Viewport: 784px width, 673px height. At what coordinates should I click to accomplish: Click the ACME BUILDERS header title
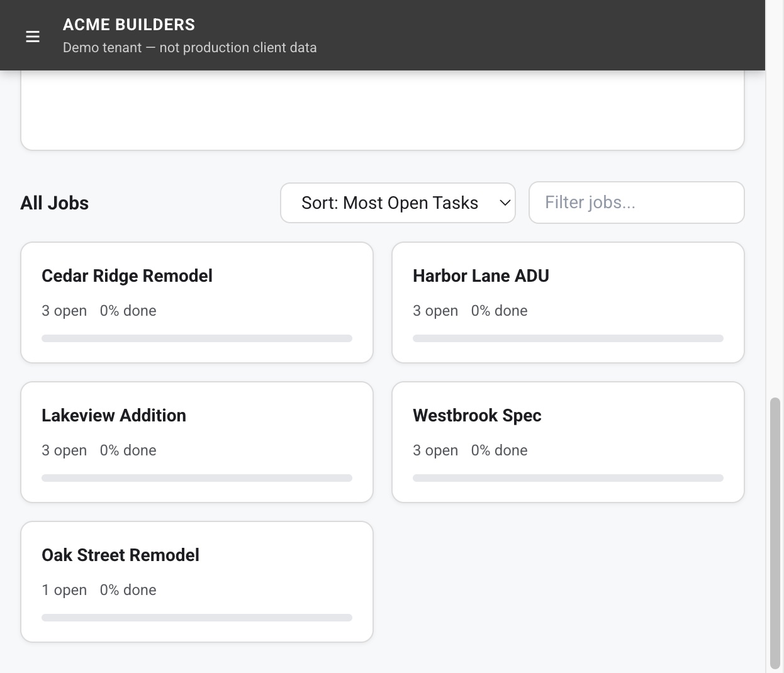tap(129, 25)
